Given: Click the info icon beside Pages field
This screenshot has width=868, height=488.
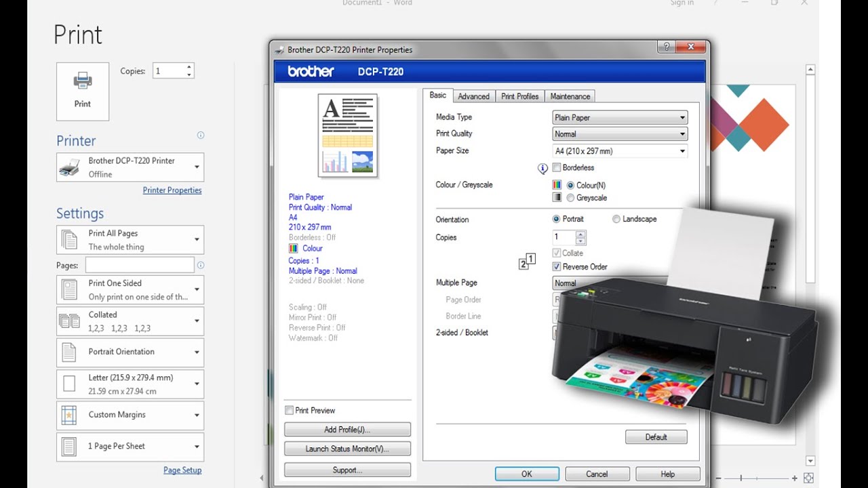Looking at the screenshot, I should click(x=200, y=265).
